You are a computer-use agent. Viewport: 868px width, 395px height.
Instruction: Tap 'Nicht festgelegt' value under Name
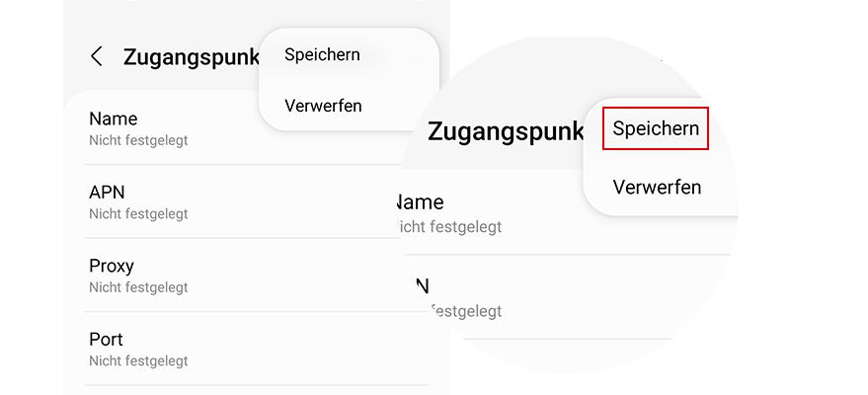[x=138, y=140]
